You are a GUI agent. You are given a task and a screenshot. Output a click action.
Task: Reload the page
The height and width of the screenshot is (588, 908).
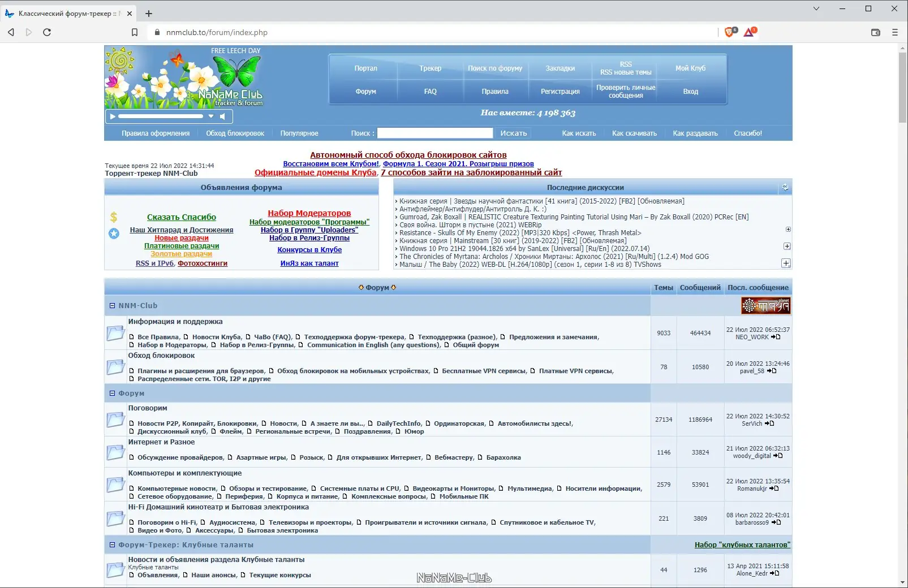tap(47, 32)
